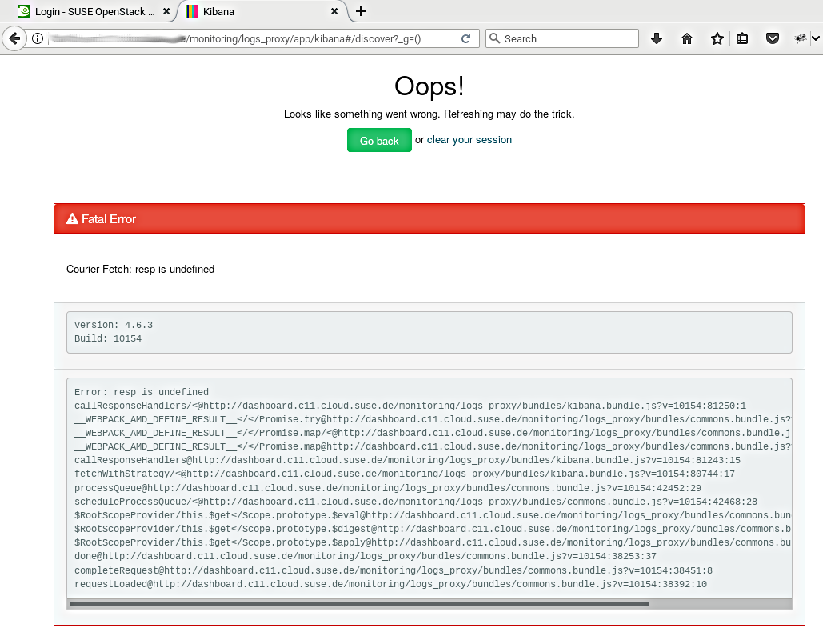Reload the page with the refresh icon
The image size is (823, 644).
point(465,38)
